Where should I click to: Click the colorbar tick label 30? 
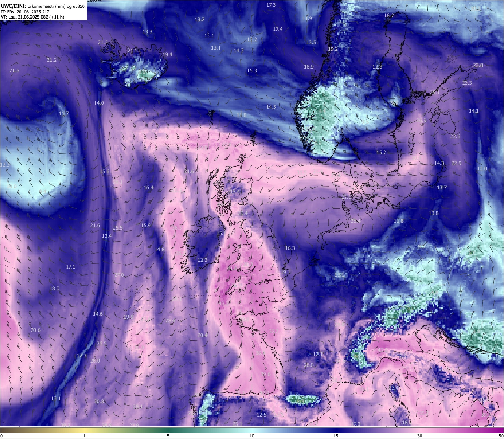(x=420, y=436)
